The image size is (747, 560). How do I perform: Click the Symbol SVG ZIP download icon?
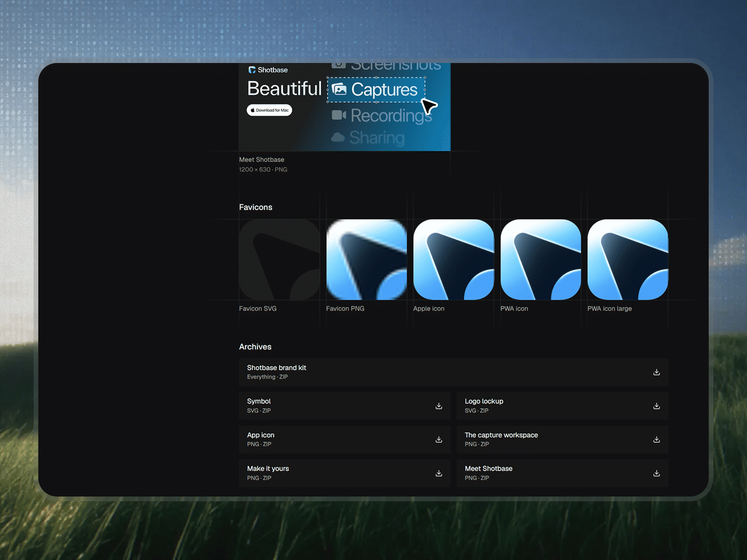click(439, 406)
